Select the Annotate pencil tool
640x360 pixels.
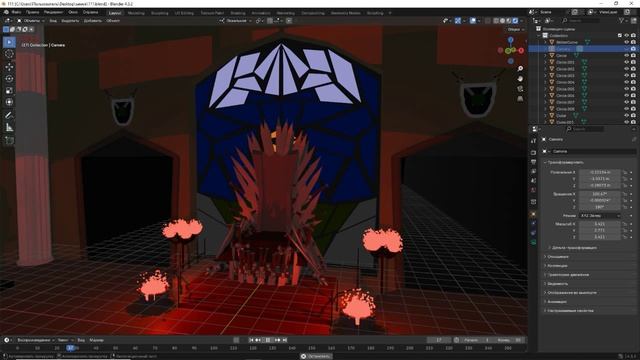(x=9, y=115)
